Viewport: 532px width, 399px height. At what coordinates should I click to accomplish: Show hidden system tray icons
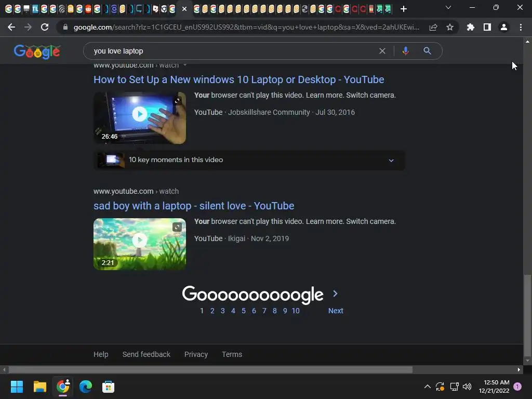click(x=428, y=387)
